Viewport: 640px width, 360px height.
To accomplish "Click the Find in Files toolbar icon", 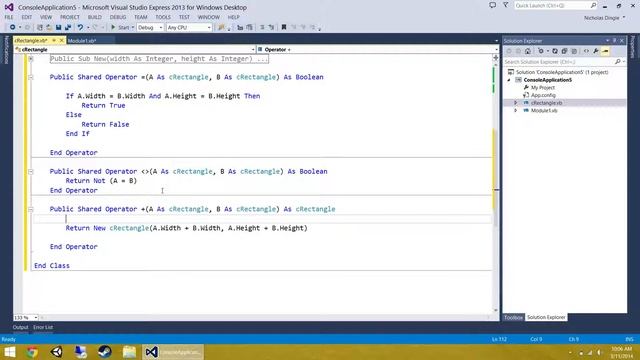I will click(x=222, y=27).
